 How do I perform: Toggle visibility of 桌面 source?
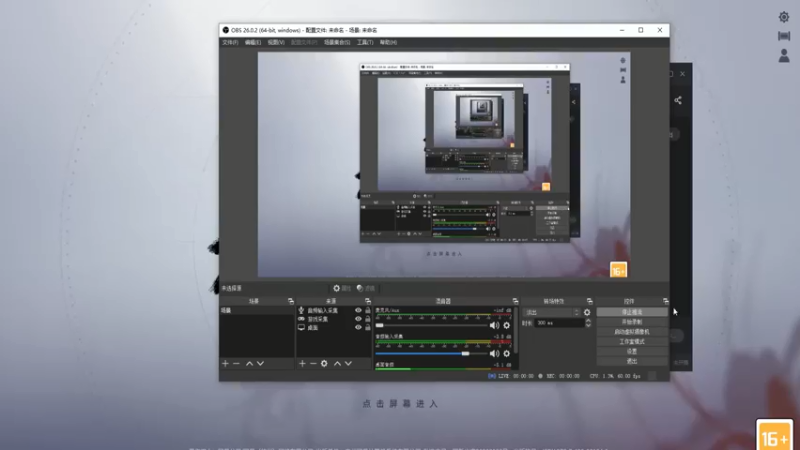point(358,328)
